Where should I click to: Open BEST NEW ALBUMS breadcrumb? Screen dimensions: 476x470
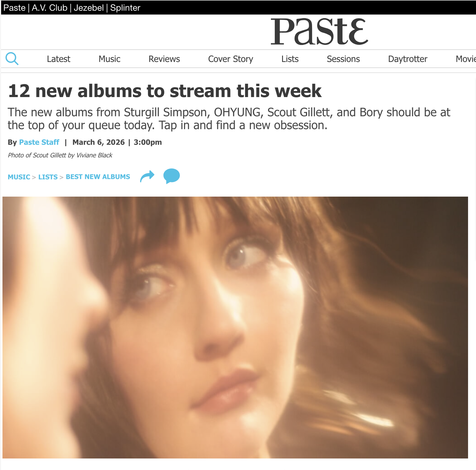coord(98,177)
